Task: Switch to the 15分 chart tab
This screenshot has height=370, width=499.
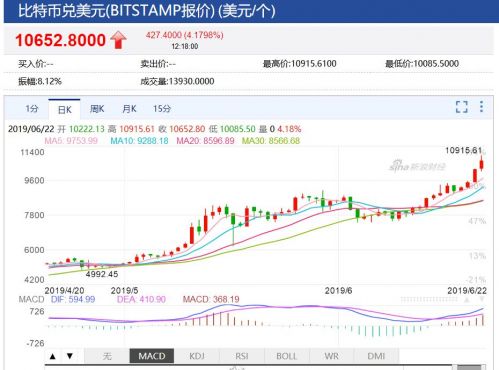Action: [x=162, y=109]
